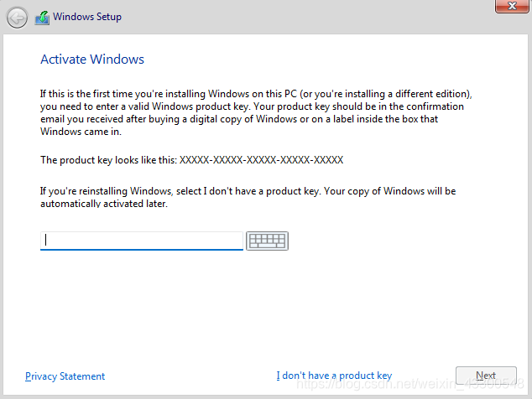The height and width of the screenshot is (399, 532).
Task: Select I don't have a product key
Action: point(334,376)
